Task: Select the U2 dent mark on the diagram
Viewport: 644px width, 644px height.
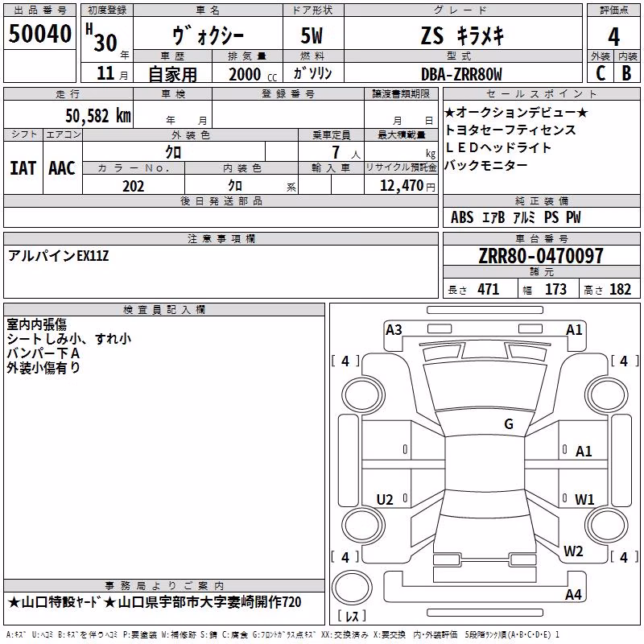Action: click(385, 499)
